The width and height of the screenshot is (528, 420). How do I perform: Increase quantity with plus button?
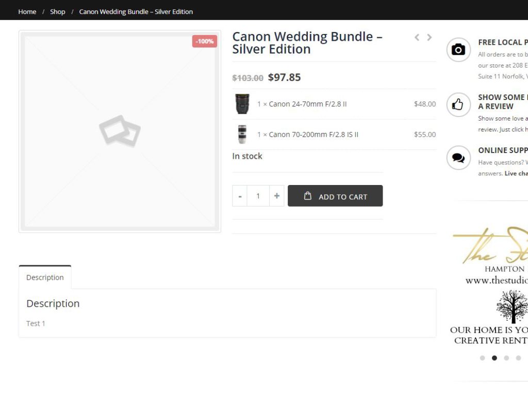click(277, 196)
